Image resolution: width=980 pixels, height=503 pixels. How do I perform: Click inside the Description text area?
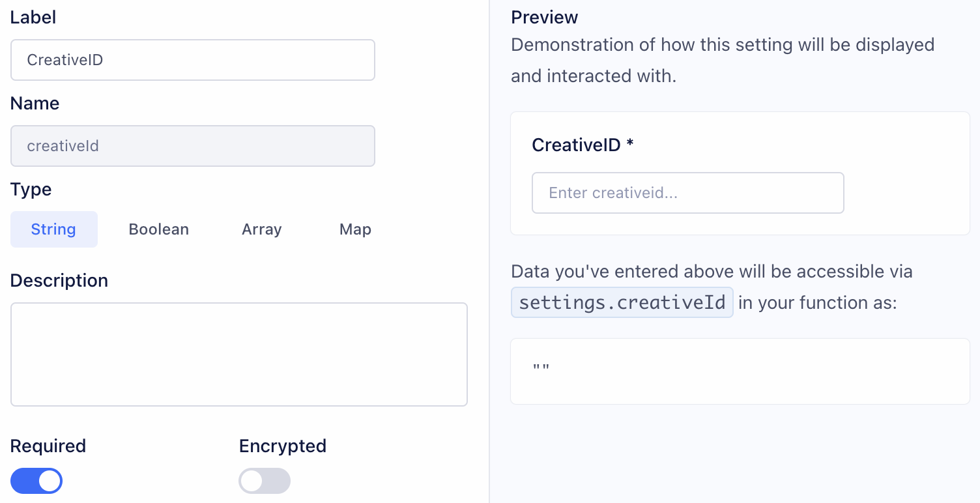coord(239,354)
